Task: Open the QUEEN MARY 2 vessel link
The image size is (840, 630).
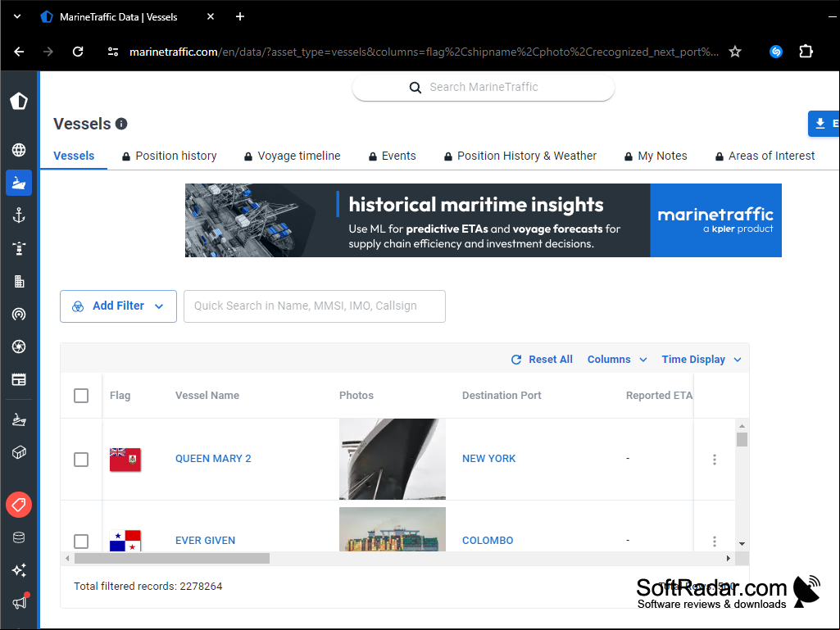Action: (213, 459)
